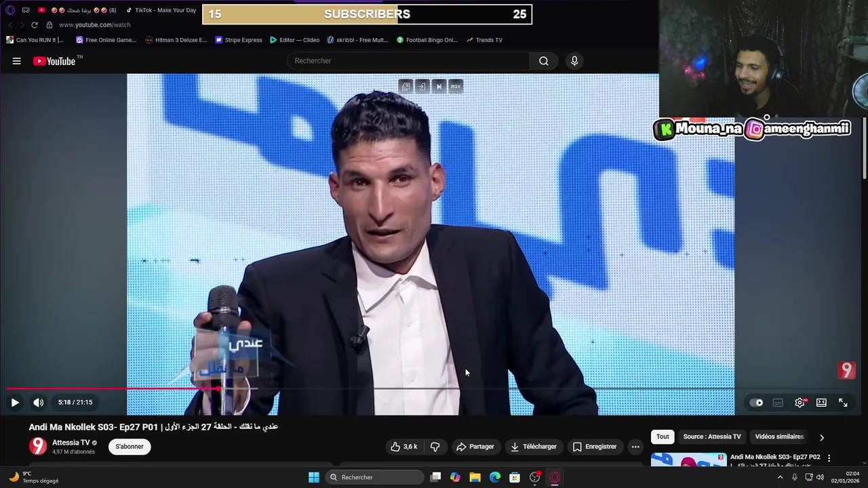Show next filter chips with arrow
This screenshot has height=488, width=868.
pos(822,438)
